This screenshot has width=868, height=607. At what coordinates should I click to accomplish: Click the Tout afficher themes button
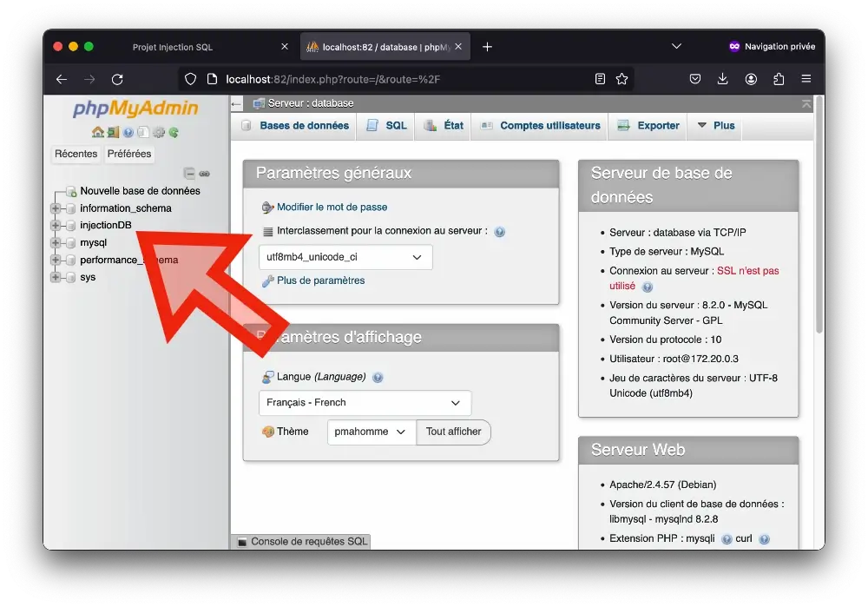tap(453, 432)
